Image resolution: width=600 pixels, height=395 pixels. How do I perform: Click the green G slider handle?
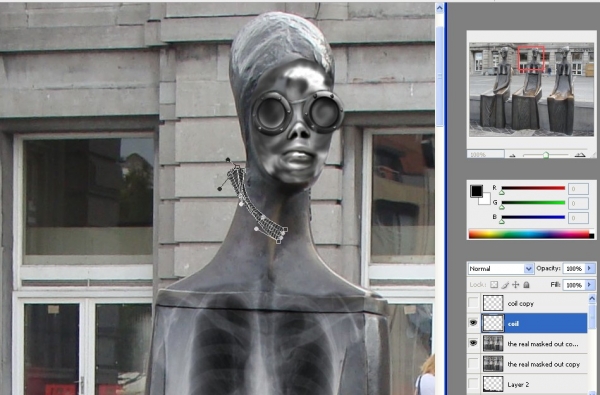(x=502, y=207)
